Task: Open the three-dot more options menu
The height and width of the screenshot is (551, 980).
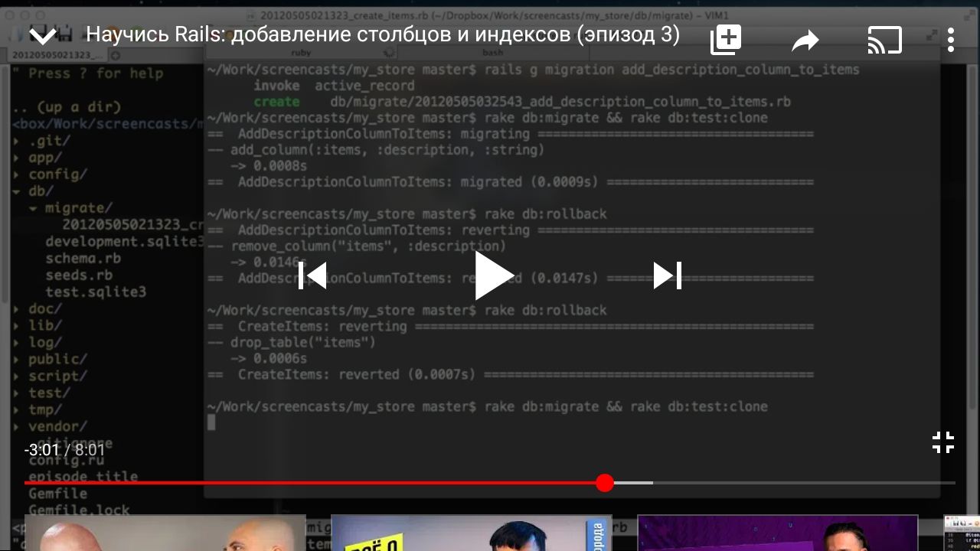Action: 950,40
